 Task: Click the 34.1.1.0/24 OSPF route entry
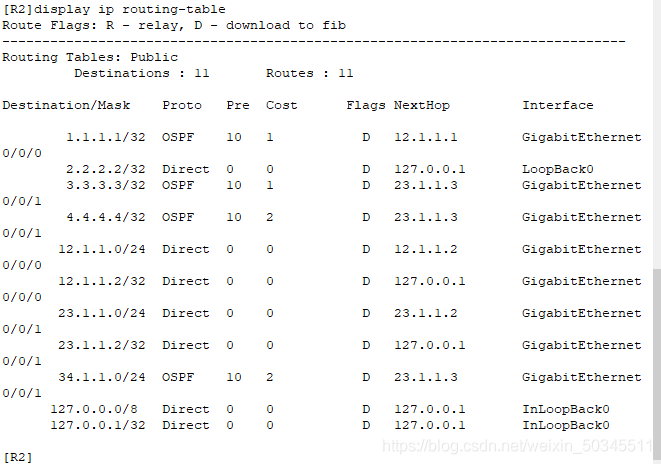click(x=322, y=385)
